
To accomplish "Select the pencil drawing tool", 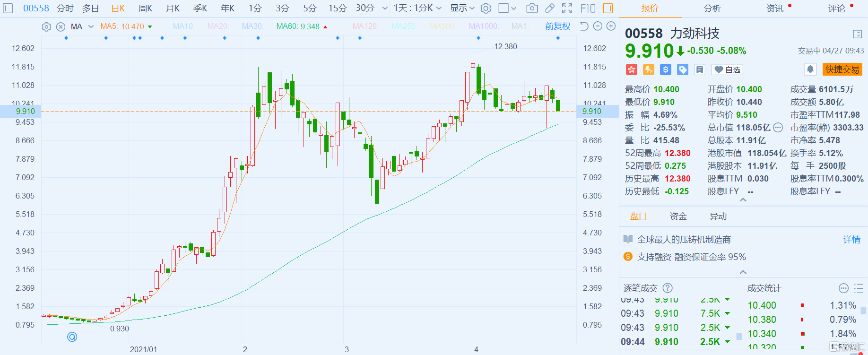I will [549, 8].
